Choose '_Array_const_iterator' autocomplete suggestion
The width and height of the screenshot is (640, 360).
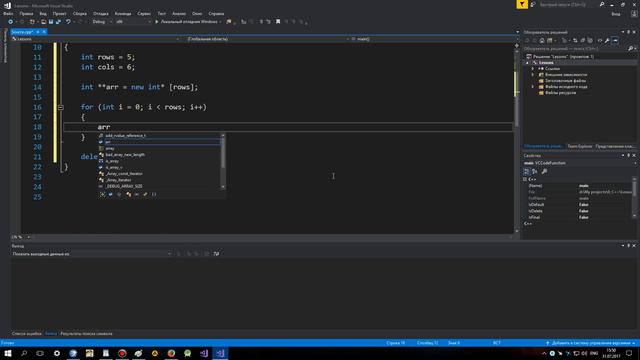pos(159,174)
